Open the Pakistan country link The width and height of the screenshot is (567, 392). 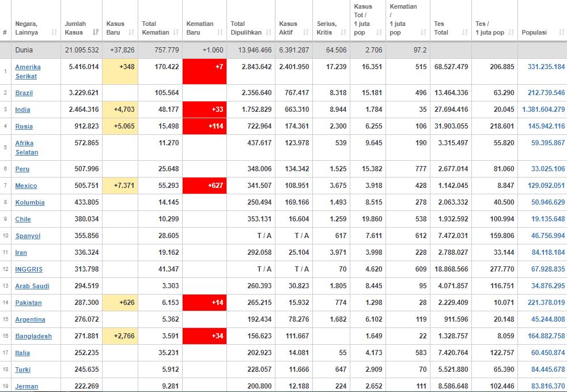tap(28, 303)
